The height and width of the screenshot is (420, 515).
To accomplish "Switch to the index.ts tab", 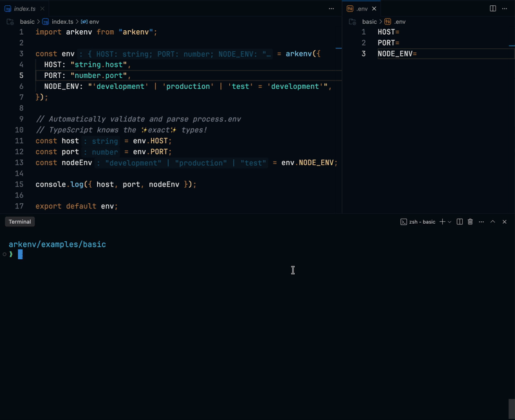I will [x=24, y=8].
